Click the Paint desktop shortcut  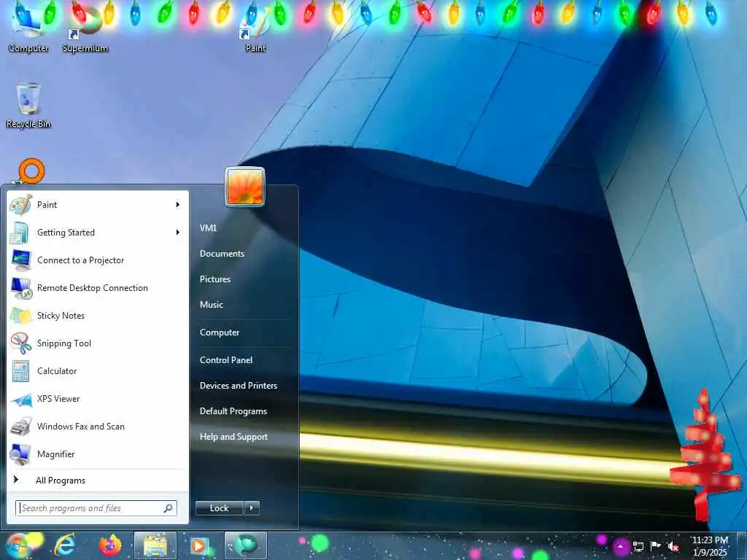pos(255,29)
